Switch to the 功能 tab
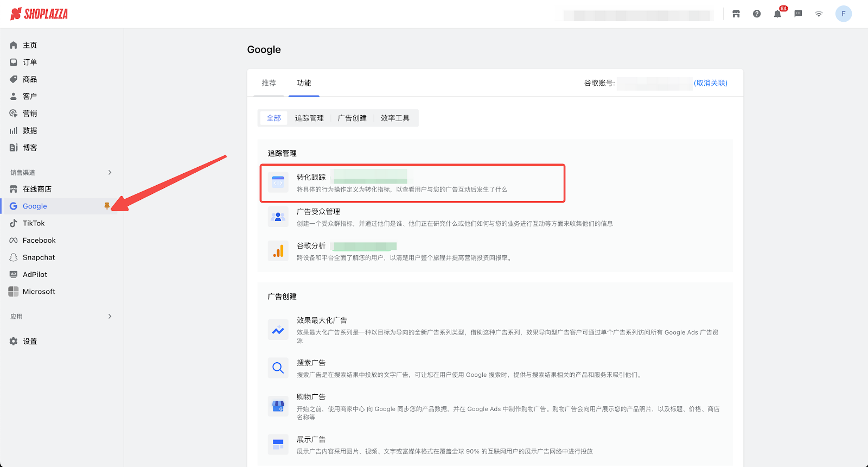This screenshot has width=868, height=467. pyautogui.click(x=304, y=83)
